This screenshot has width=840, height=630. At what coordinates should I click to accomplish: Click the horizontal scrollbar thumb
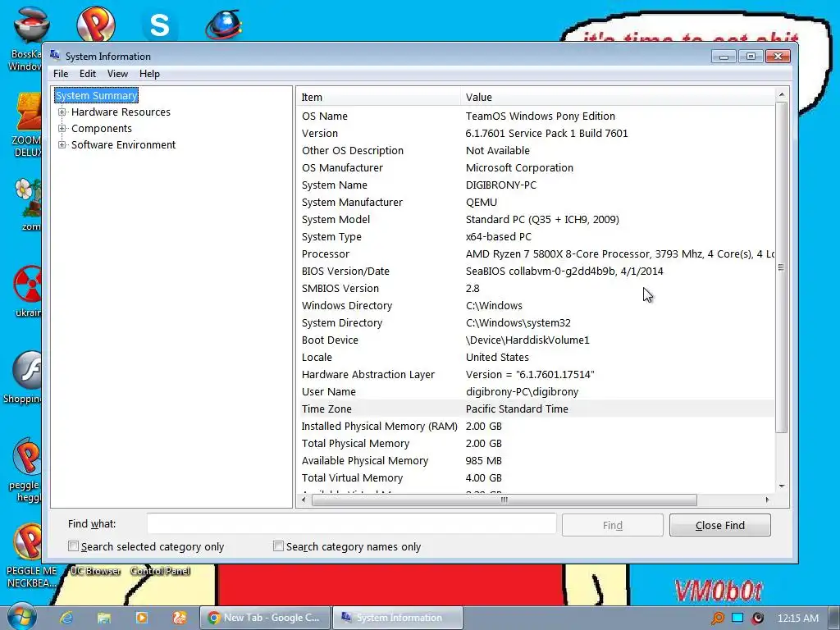[x=504, y=500]
